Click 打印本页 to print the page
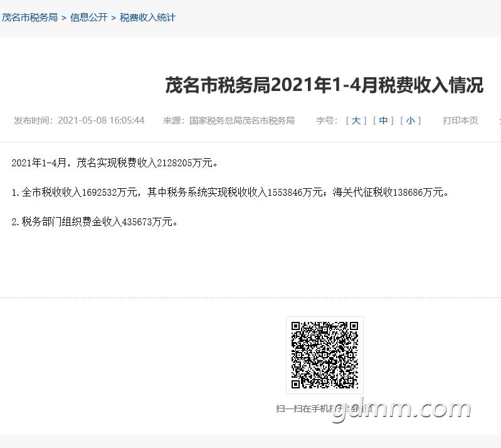 click(460, 120)
